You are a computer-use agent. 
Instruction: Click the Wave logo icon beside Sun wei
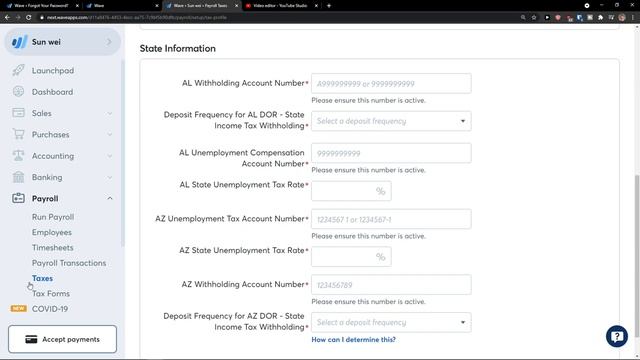click(x=19, y=42)
